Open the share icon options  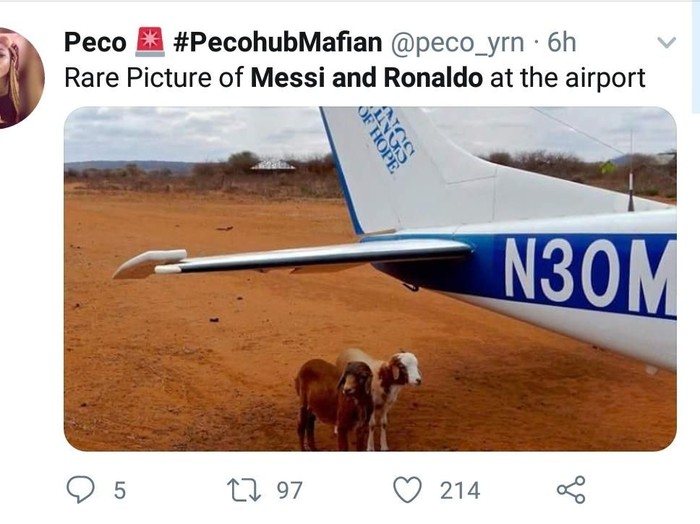[571, 490]
